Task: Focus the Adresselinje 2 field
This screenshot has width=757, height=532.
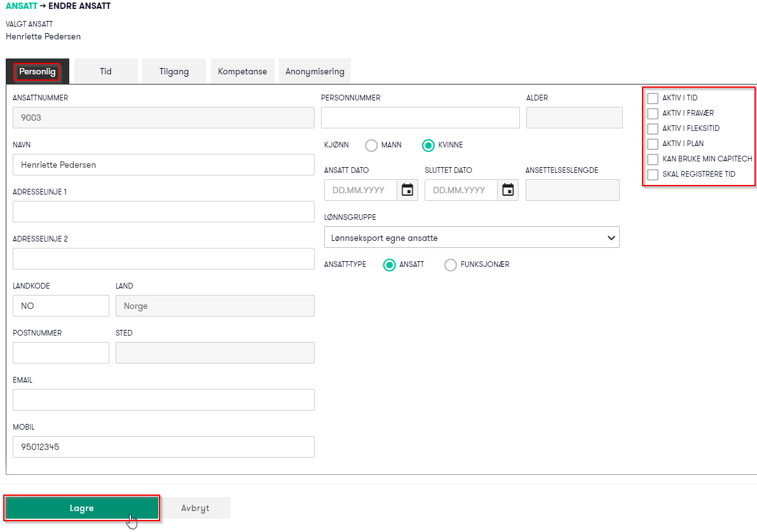Action: pyautogui.click(x=163, y=259)
